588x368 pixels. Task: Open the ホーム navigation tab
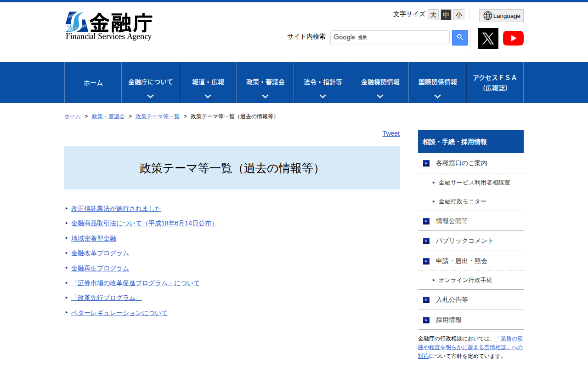click(x=93, y=83)
